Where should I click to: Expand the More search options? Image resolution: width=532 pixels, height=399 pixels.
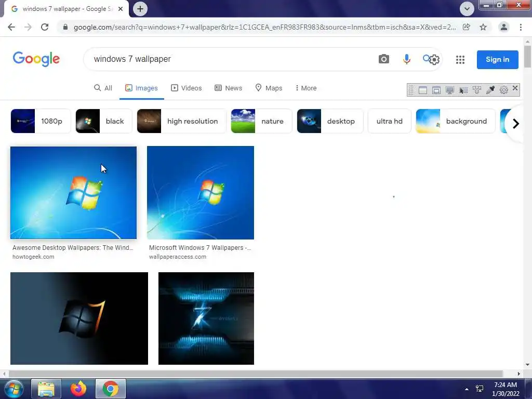[x=305, y=88]
